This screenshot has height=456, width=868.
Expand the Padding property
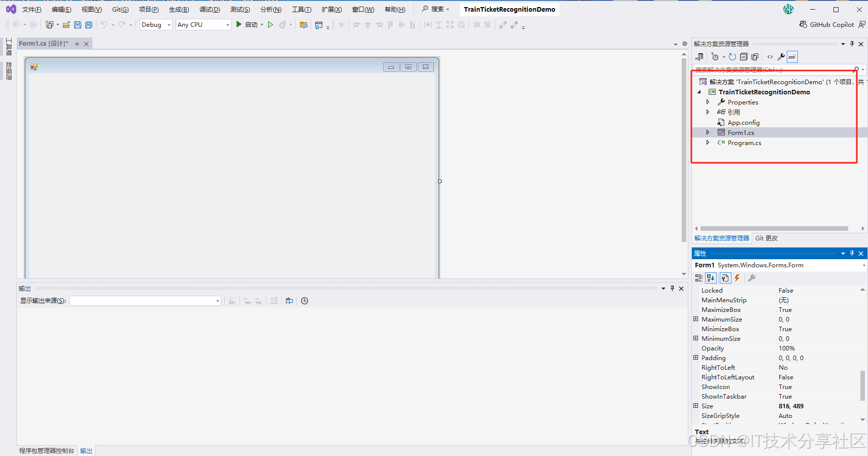pyautogui.click(x=696, y=358)
